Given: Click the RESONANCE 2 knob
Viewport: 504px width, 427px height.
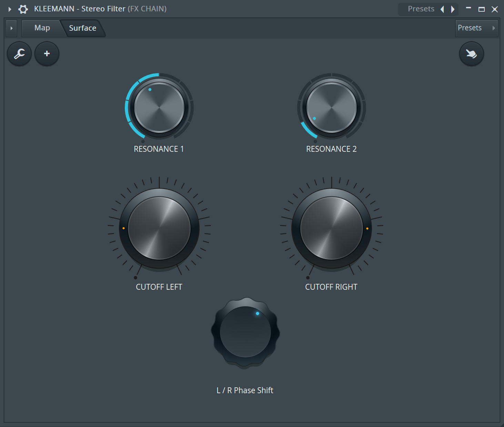Looking at the screenshot, I should [x=331, y=108].
